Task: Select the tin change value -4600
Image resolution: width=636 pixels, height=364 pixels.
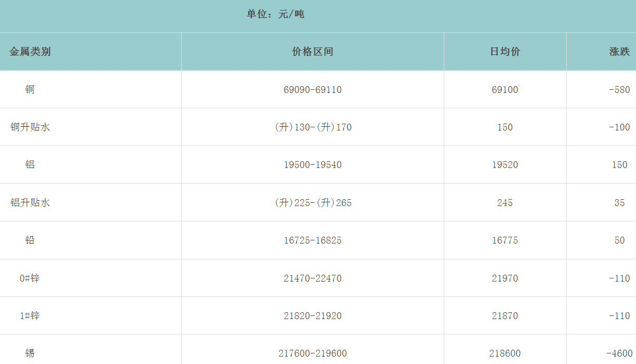Action: [619, 353]
